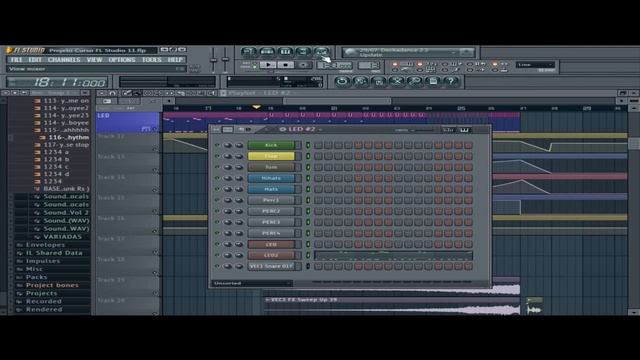Image resolution: width=640 pixels, height=360 pixels.
Task: Select the playlist pencil draw tool
Action: [127, 93]
